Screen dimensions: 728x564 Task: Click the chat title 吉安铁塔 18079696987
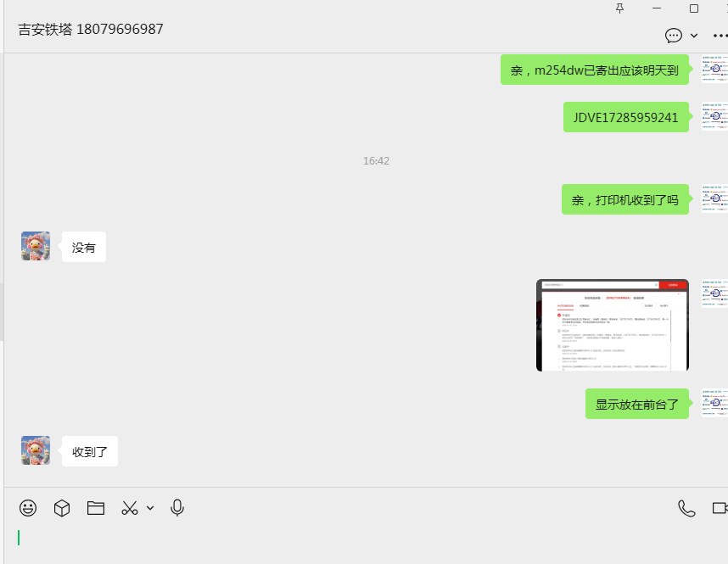click(91, 30)
